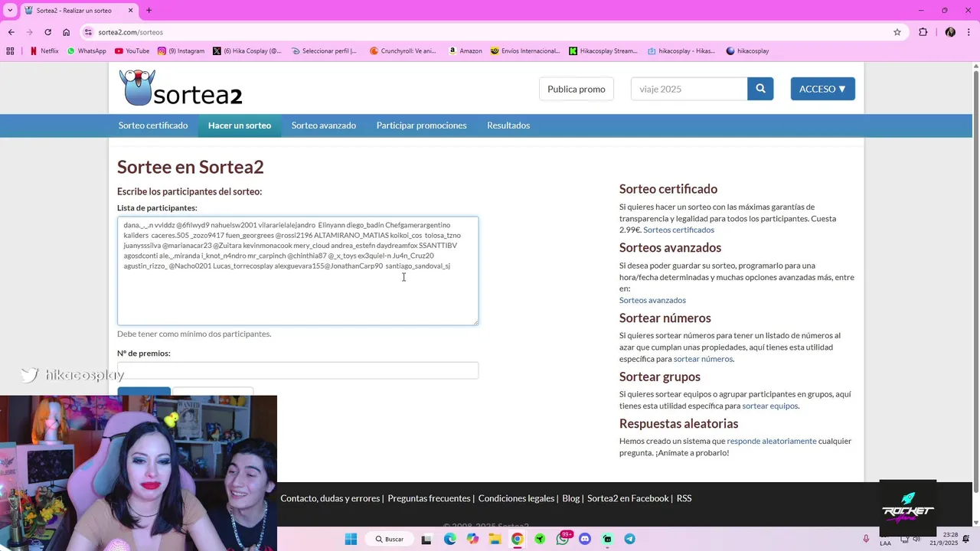Open a new tab with plus button
Viewport: 980px width, 551px height.
tap(149, 11)
